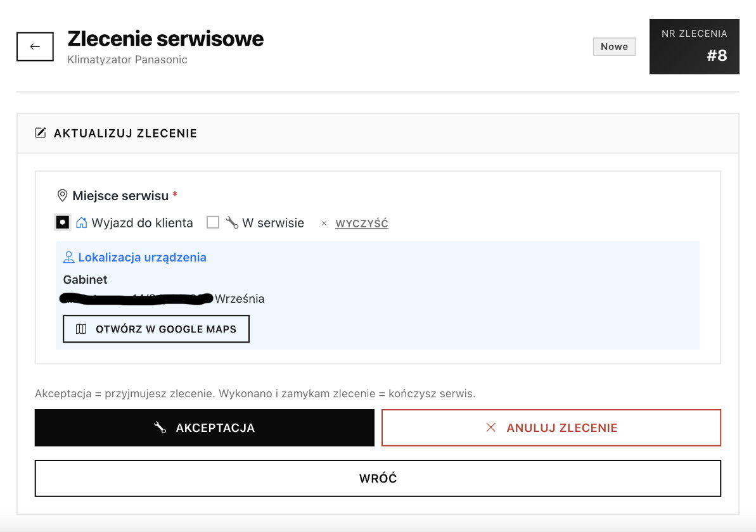Click the order number #8 box
756x532 pixels.
(x=695, y=47)
